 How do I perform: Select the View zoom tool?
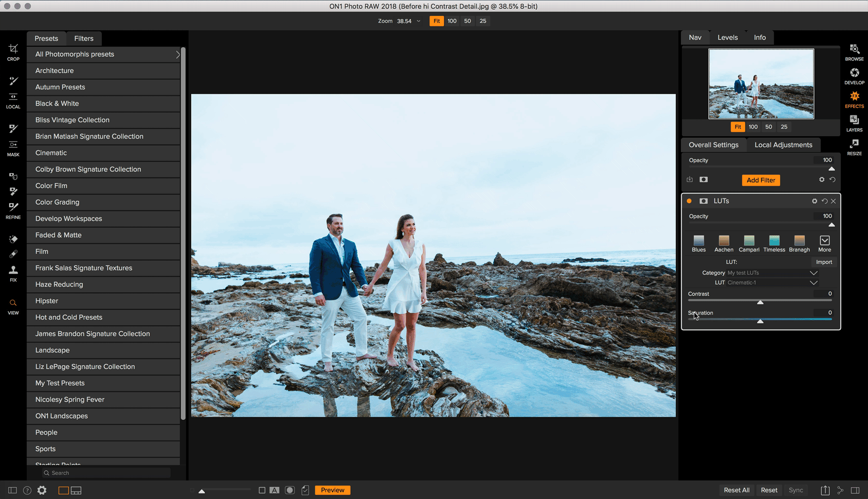13,307
